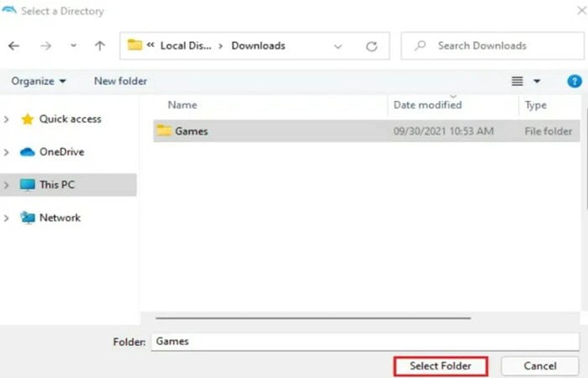The width and height of the screenshot is (588, 378).
Task: Click the Folder name input field
Action: 365,342
